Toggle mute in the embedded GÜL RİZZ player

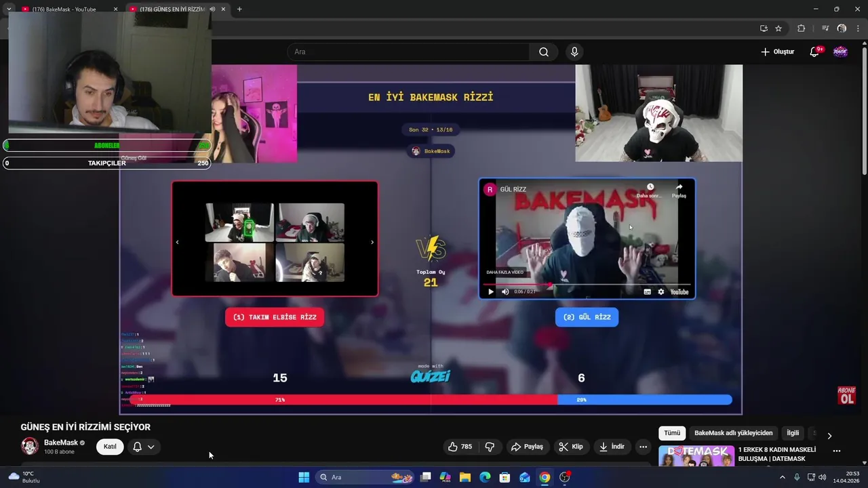(x=505, y=291)
